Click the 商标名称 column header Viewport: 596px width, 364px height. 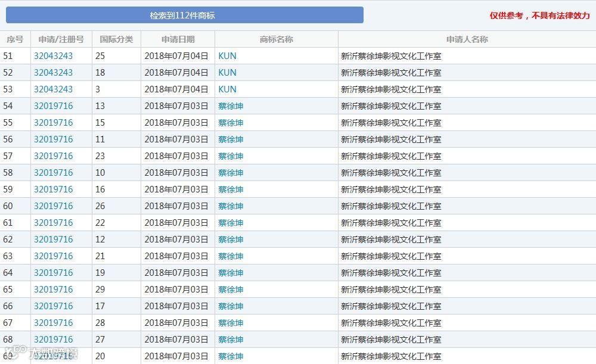(x=277, y=39)
